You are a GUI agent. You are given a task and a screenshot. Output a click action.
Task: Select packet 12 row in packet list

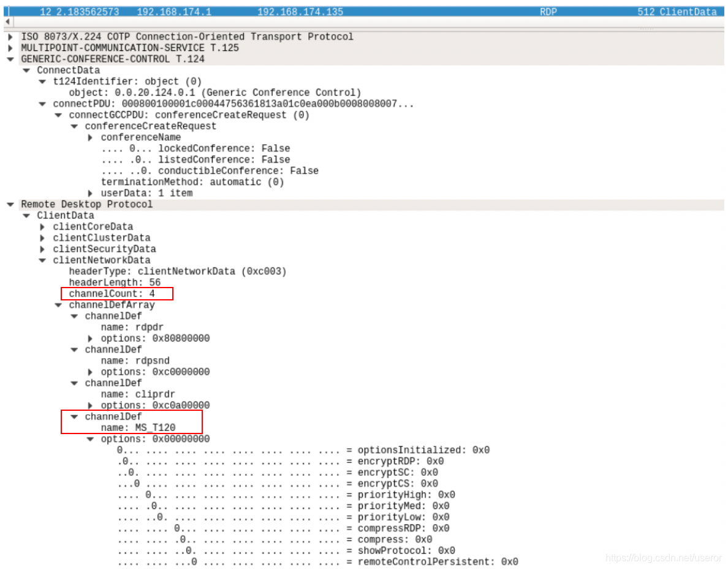[x=364, y=12]
